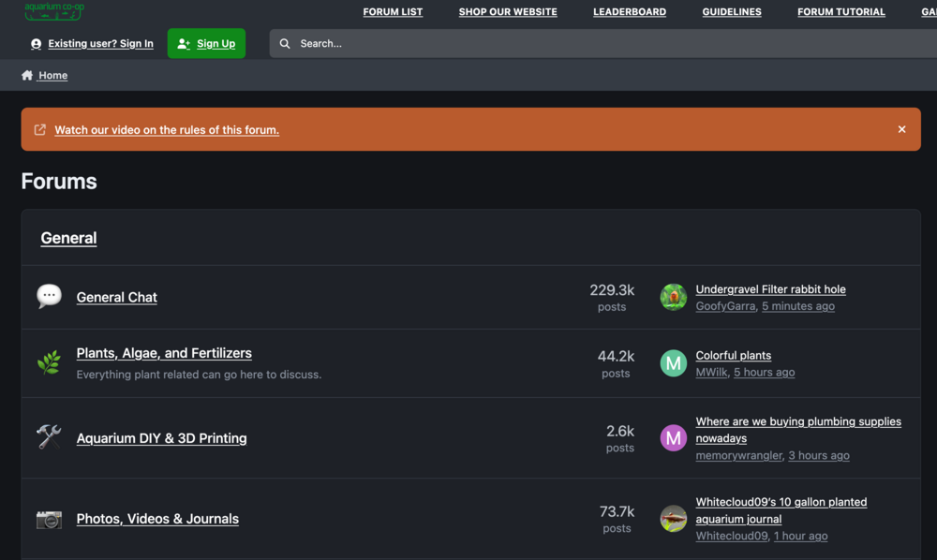Viewport: 937px width, 560px height.
Task: Click the Aquarium Co-Op logo
Action: pyautogui.click(x=53, y=10)
